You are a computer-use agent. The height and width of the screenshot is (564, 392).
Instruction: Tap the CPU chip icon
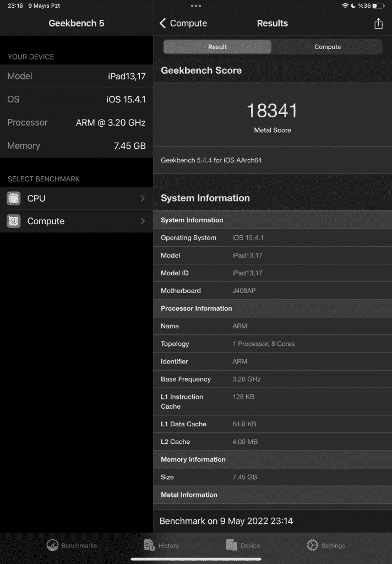pyautogui.click(x=14, y=198)
